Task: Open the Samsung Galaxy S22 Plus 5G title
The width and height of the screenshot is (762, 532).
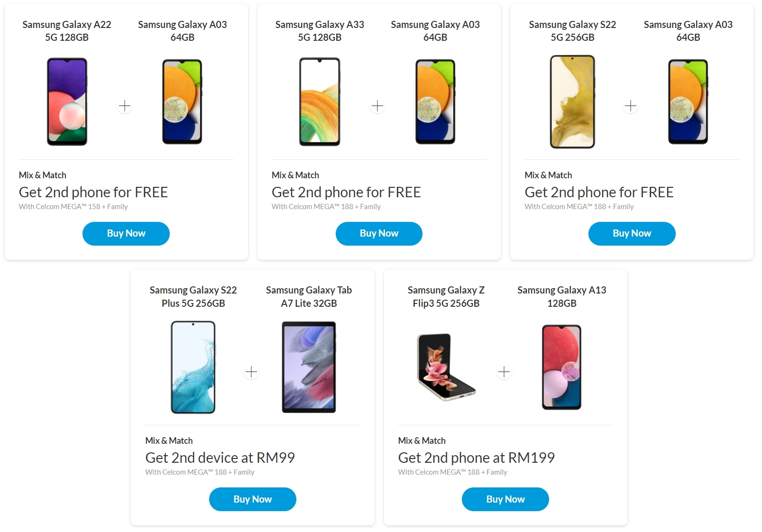Action: pyautogui.click(x=193, y=296)
